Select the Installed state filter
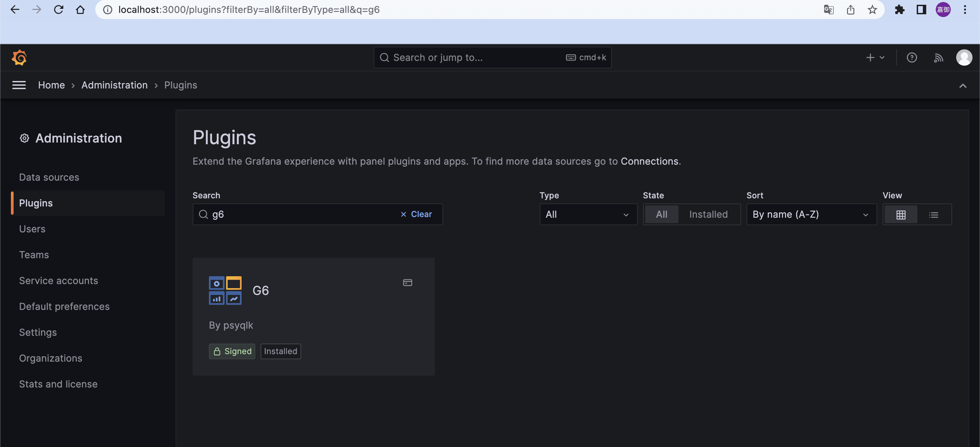Screen dimensions: 980x447 pos(708,215)
